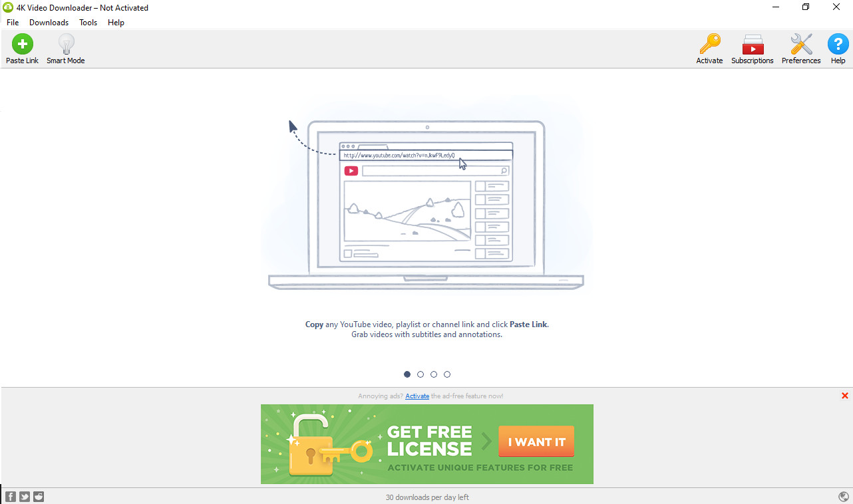Open the Tools menu
Image resolution: width=853 pixels, height=504 pixels.
tap(88, 23)
